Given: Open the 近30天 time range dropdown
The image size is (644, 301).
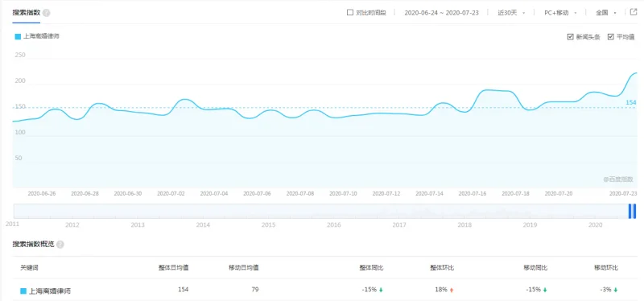Looking at the screenshot, I should click(x=511, y=13).
